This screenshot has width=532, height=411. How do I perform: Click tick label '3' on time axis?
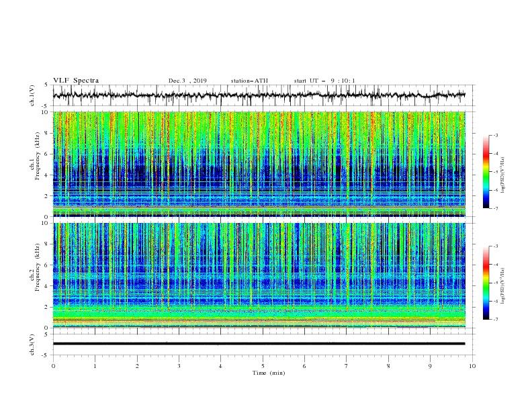(x=179, y=366)
